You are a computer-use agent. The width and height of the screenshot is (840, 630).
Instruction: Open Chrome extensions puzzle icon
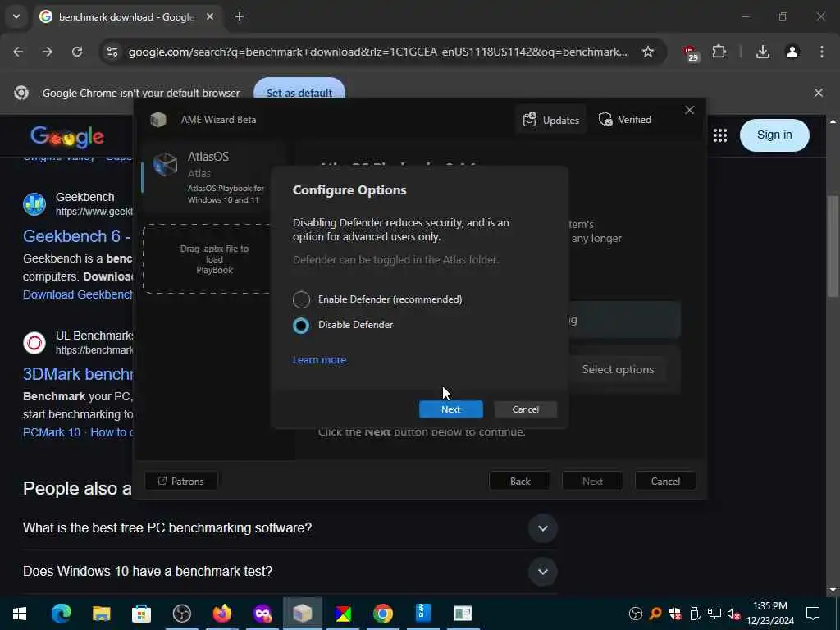pos(719,52)
